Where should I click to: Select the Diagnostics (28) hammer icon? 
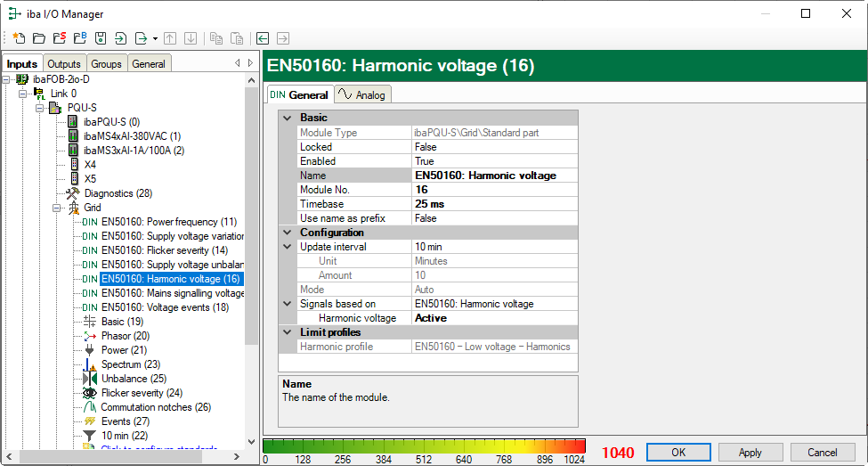tap(73, 193)
